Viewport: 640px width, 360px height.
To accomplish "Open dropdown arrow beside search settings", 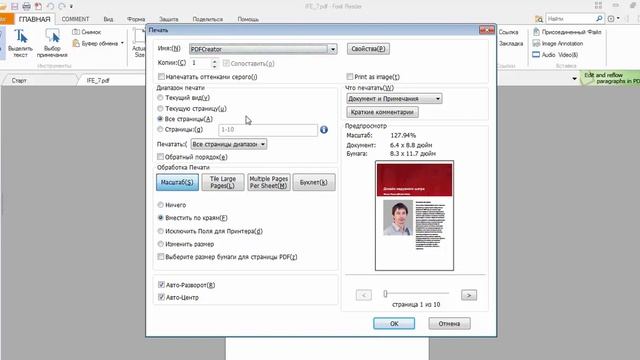I will tap(618, 19).
